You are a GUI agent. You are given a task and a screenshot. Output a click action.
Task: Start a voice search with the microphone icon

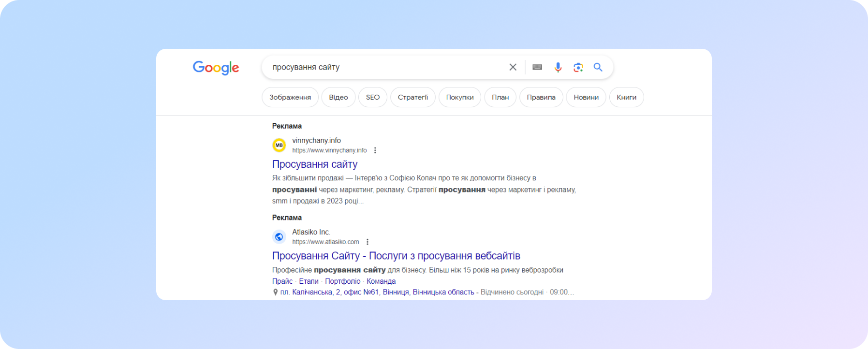click(x=558, y=67)
